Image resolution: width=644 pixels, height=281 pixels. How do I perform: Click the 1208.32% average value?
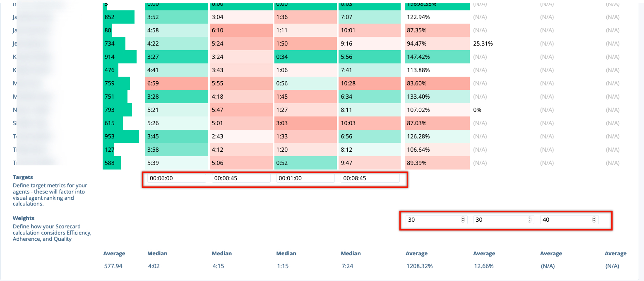pyautogui.click(x=419, y=266)
